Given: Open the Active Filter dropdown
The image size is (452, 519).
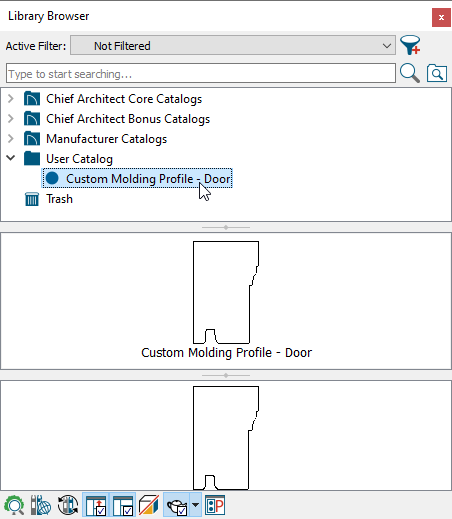Looking at the screenshot, I should (x=233, y=46).
